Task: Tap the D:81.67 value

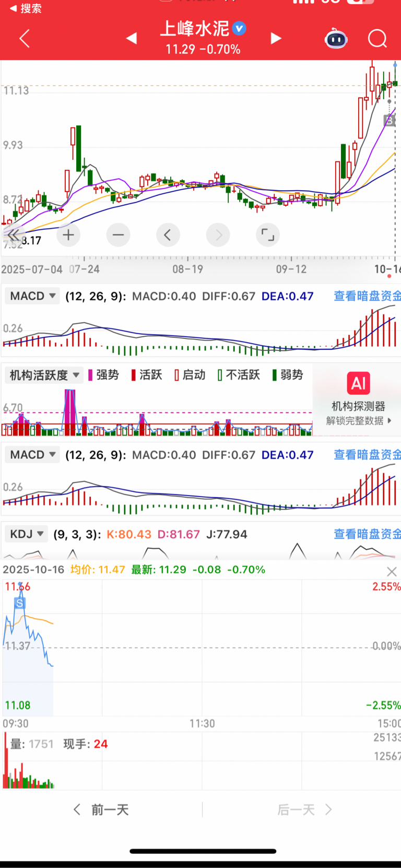Action: (x=179, y=534)
